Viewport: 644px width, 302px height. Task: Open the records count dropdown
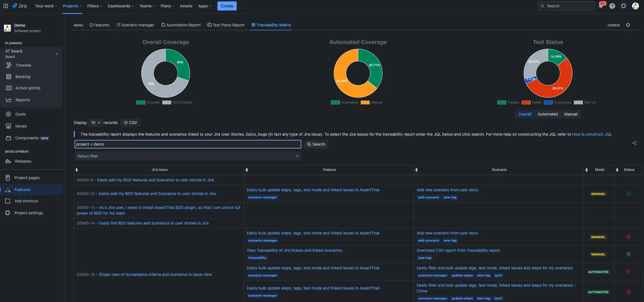(x=95, y=123)
